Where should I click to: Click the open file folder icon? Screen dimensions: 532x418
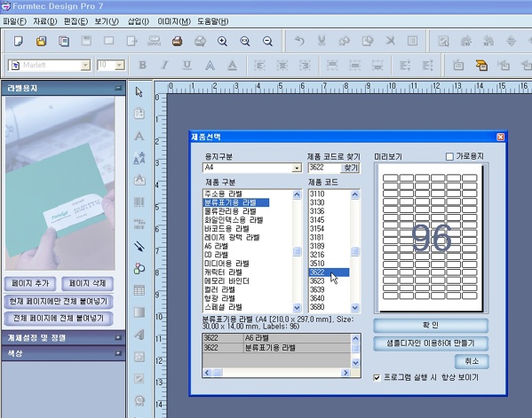tap(41, 42)
